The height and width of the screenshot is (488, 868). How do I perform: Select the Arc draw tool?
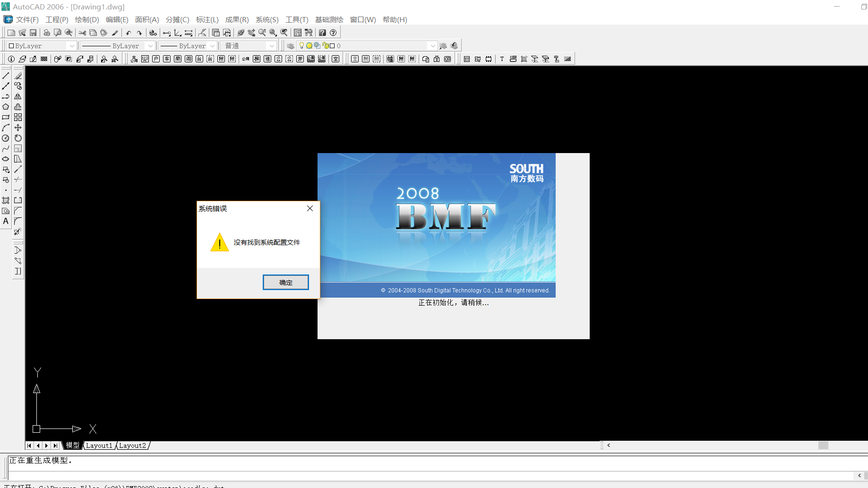click(6, 128)
